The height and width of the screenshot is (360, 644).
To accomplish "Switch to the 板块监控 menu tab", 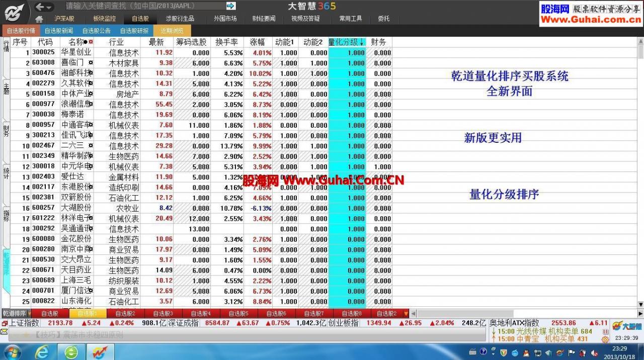I will point(104,19).
